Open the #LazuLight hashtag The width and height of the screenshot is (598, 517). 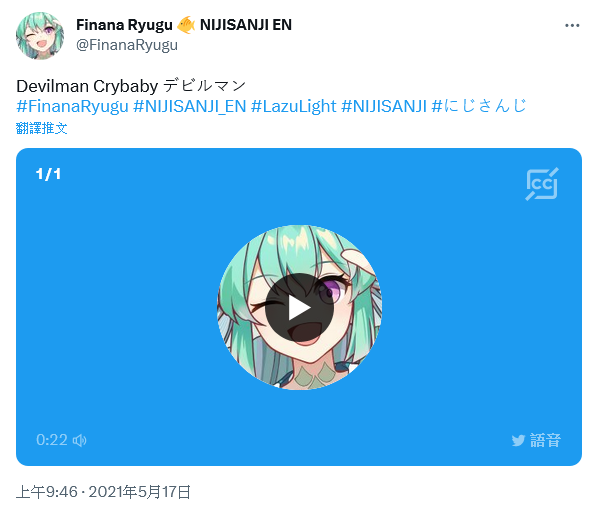point(294,106)
